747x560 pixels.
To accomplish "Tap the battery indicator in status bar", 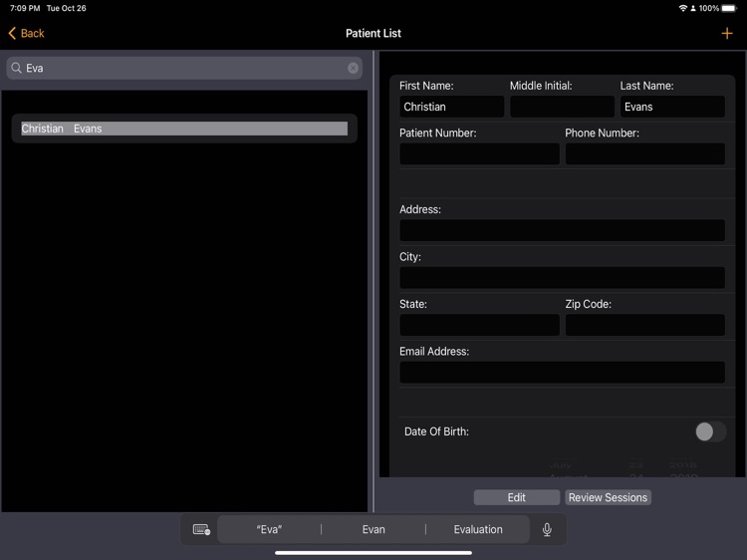I will pos(729,8).
